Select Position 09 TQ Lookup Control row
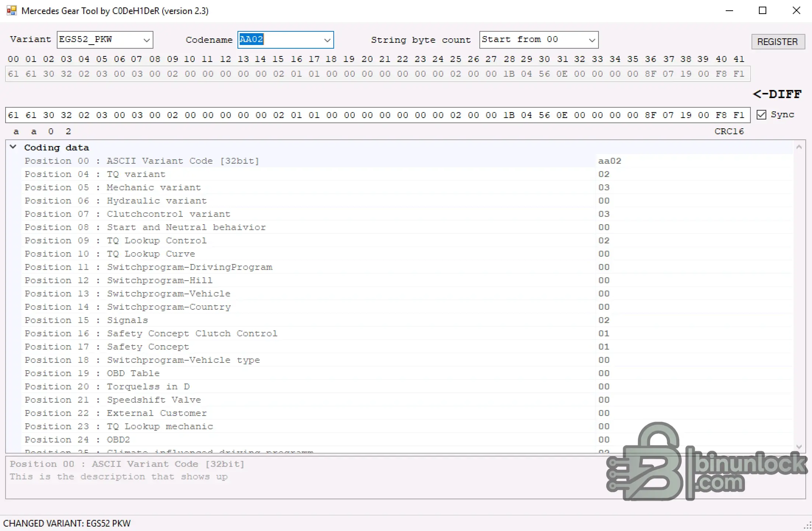The width and height of the screenshot is (812, 531). (407, 240)
